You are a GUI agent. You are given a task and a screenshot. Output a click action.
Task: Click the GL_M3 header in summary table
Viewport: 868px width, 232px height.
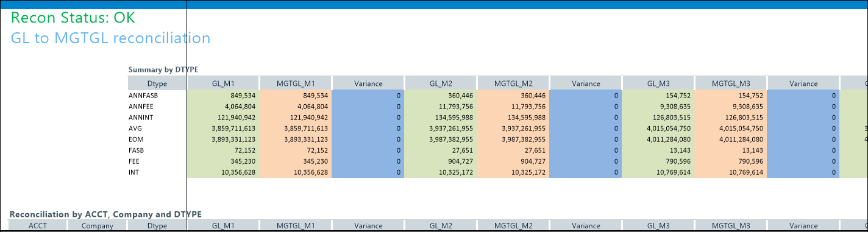(658, 83)
